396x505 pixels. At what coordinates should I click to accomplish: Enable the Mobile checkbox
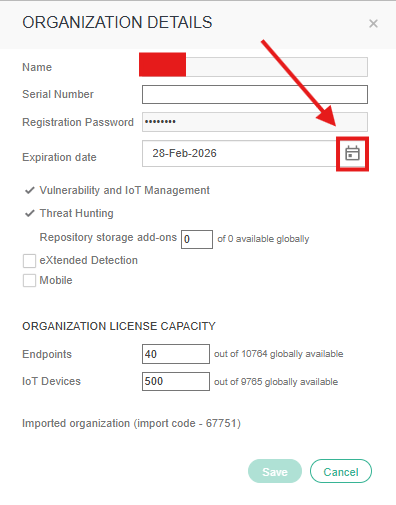coord(29,280)
